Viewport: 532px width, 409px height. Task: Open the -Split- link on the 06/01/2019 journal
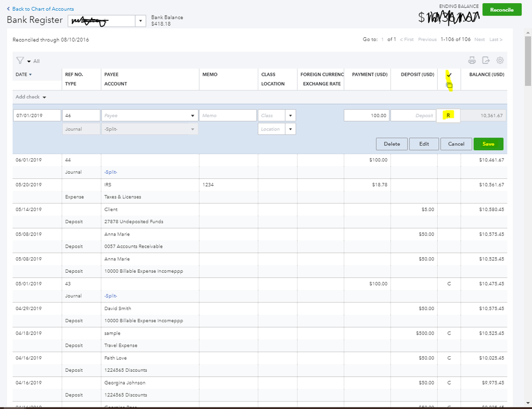pyautogui.click(x=111, y=172)
